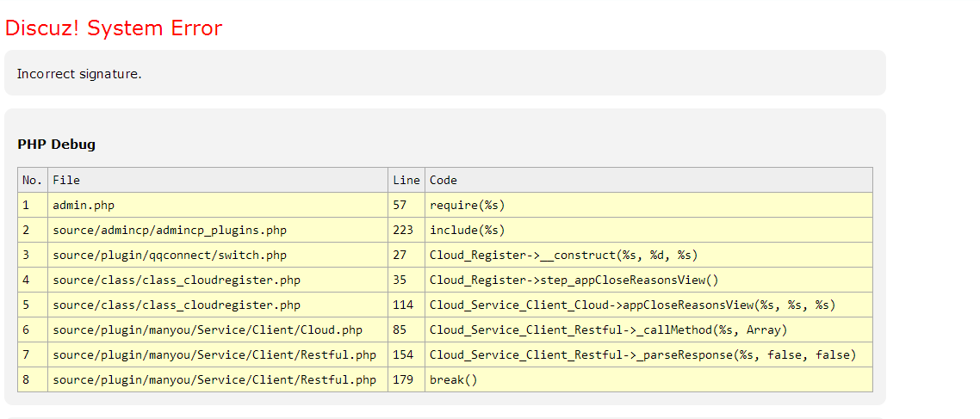Select Cloud_Register->step_appCloseReasonsView() cell
This screenshot has width=980, height=419.
648,280
